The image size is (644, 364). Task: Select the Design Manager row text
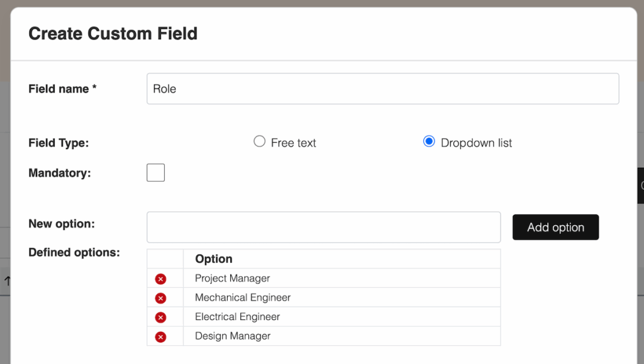click(233, 336)
